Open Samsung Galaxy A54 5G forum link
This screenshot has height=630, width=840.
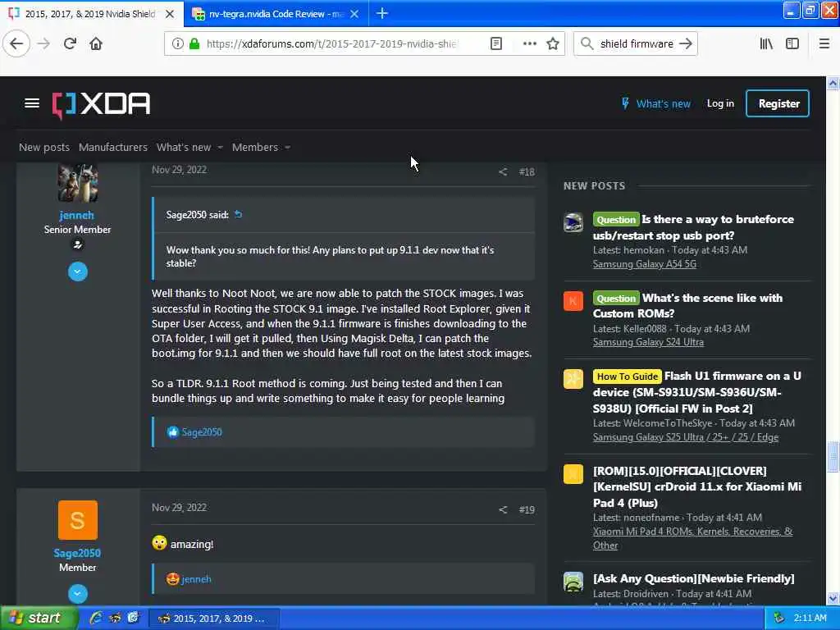pyautogui.click(x=645, y=264)
